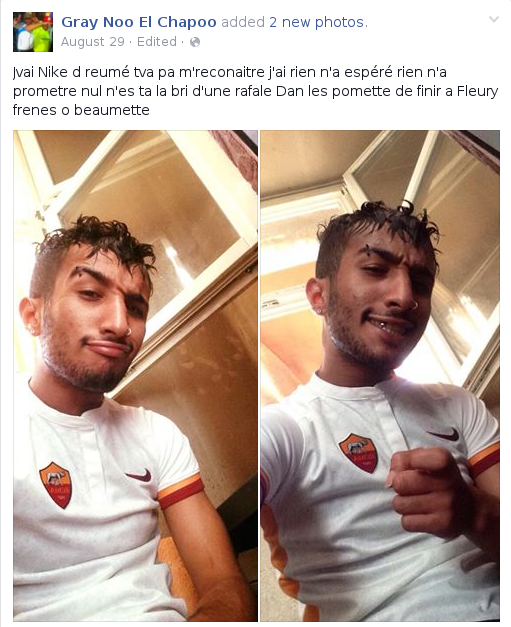Click the word 'added' in post header
511x627 pixels.
[243, 22]
